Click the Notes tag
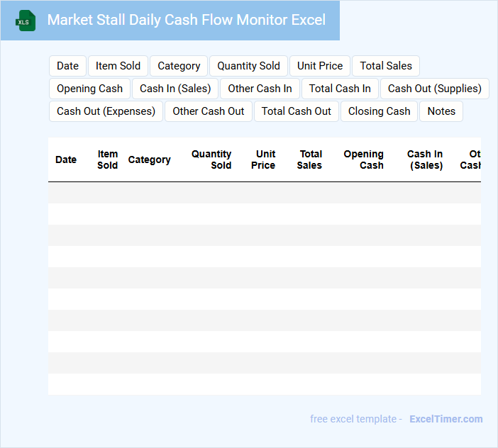Image resolution: width=498 pixels, height=448 pixels. click(441, 111)
